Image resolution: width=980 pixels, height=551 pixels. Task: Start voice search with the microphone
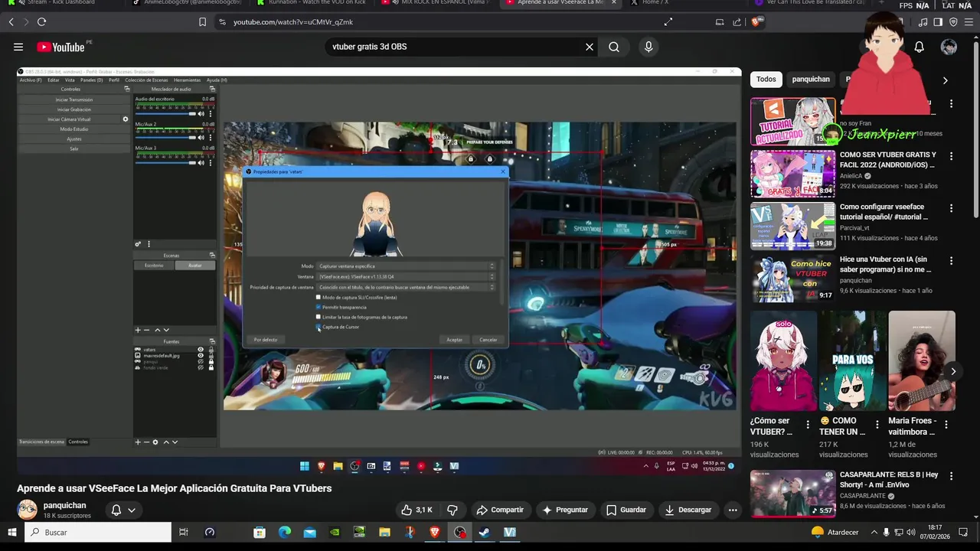click(x=648, y=47)
